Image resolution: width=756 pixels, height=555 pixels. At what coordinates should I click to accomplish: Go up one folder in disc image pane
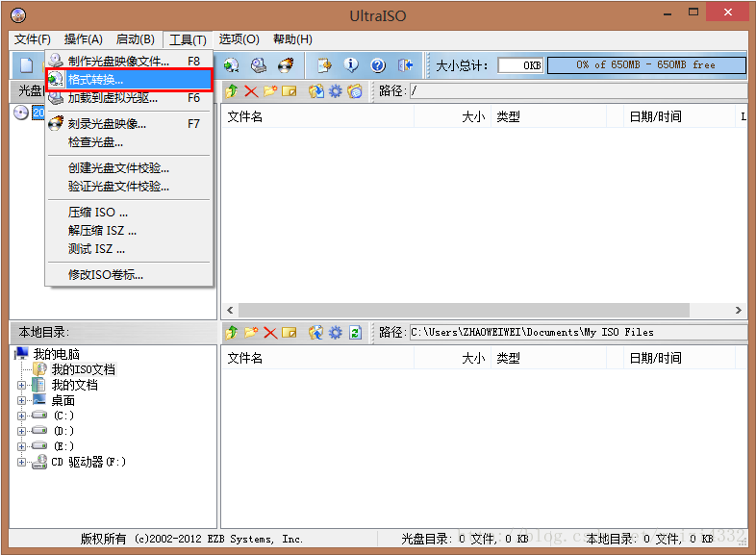click(x=232, y=90)
